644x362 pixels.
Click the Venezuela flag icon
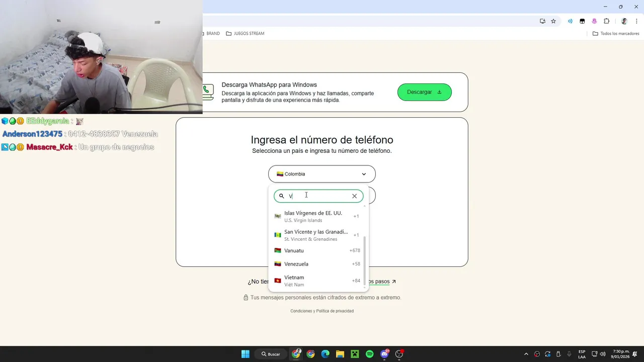[x=278, y=264]
